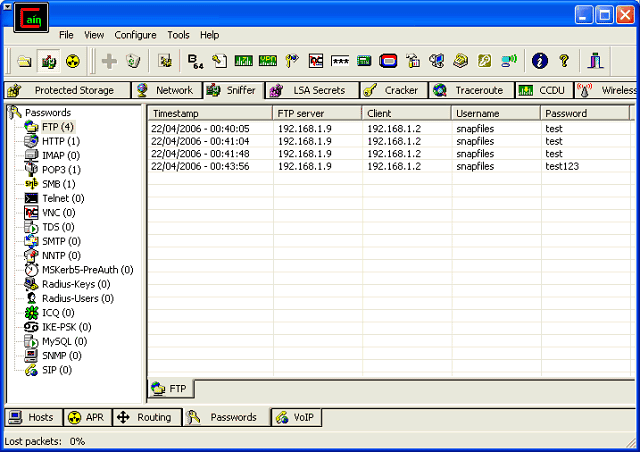Click the grayed plus Add to list icon
640x452 pixels.
tap(109, 61)
